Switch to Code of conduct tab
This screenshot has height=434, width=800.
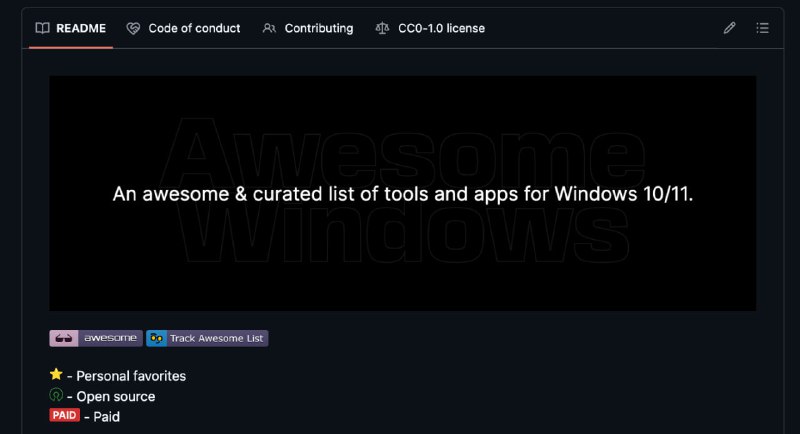pos(183,29)
